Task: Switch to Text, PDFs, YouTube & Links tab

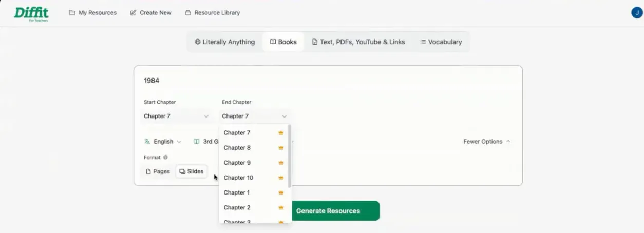Action: pos(358,42)
